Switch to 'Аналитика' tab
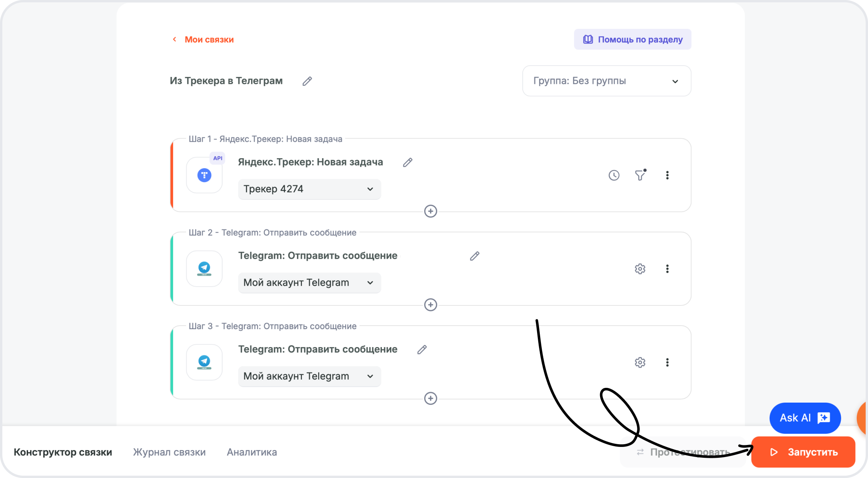The width and height of the screenshot is (868, 478). click(x=252, y=452)
